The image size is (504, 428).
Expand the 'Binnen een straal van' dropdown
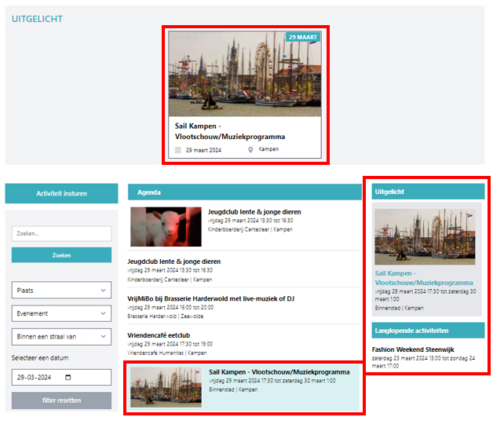(61, 336)
